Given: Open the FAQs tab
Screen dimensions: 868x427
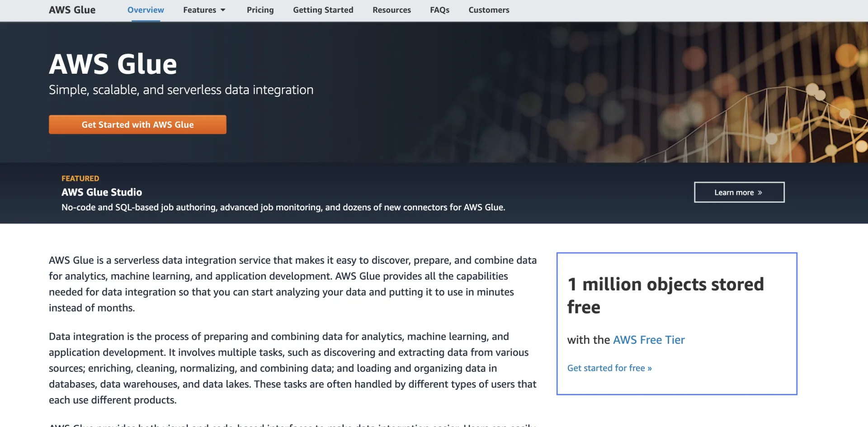Looking at the screenshot, I should pyautogui.click(x=440, y=10).
